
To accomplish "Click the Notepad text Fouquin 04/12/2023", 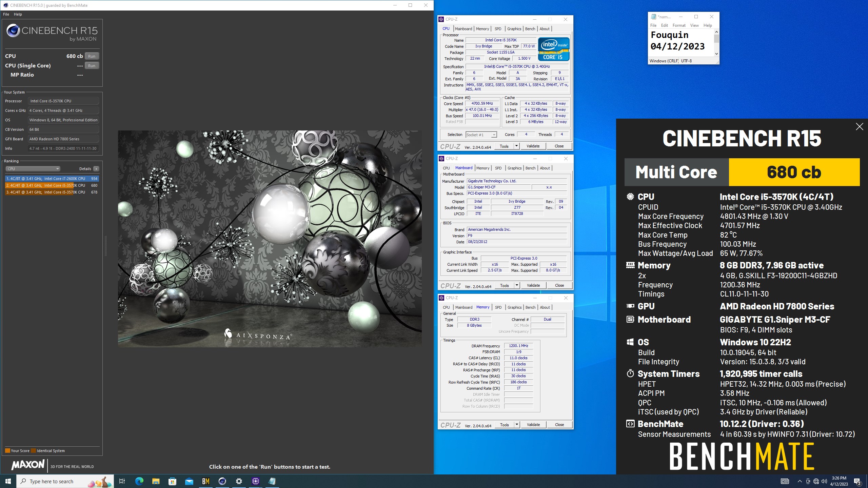I will click(677, 41).
